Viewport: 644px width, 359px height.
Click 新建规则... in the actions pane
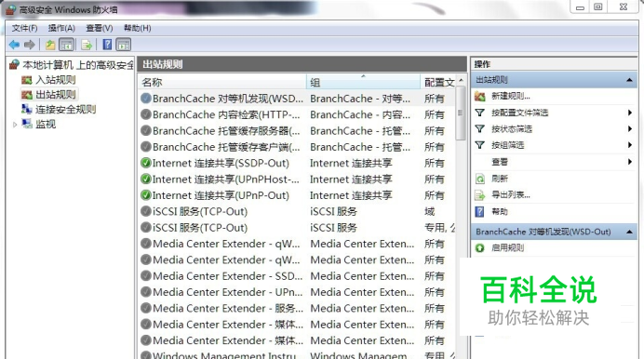(x=511, y=96)
